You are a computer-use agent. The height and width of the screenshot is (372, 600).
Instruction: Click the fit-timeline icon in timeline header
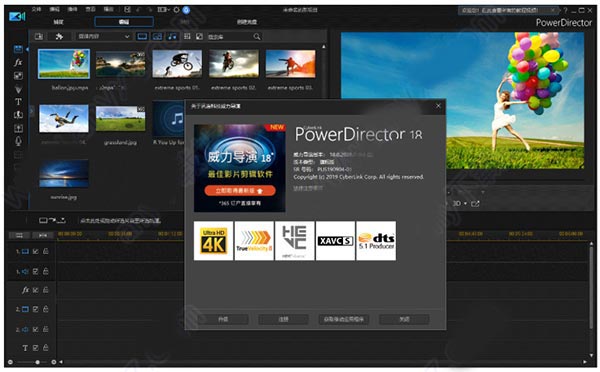coord(43,235)
